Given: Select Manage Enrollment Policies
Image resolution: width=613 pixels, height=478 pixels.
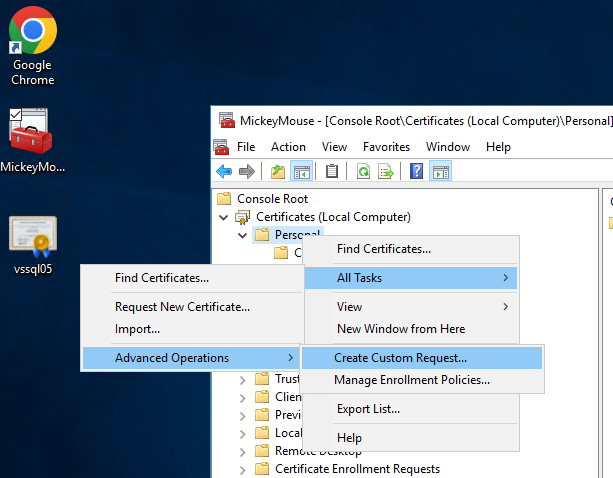Looking at the screenshot, I should (412, 380).
